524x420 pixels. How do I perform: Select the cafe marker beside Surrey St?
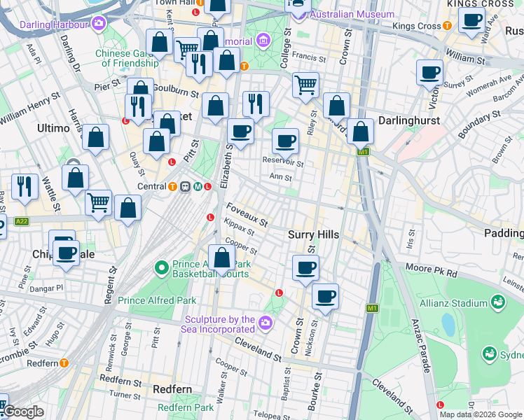point(429,73)
